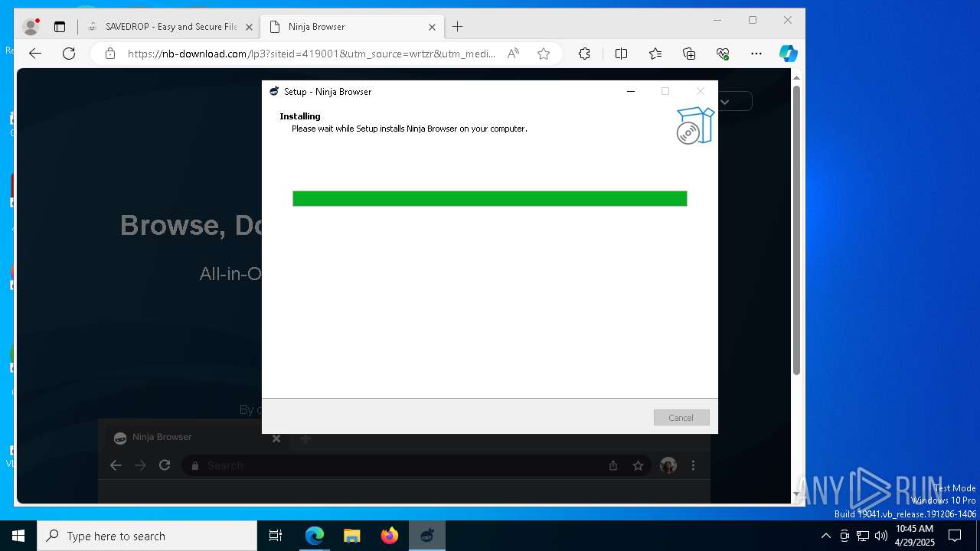Click the taskbar search box
Screen dimensions: 980x551
147,536
